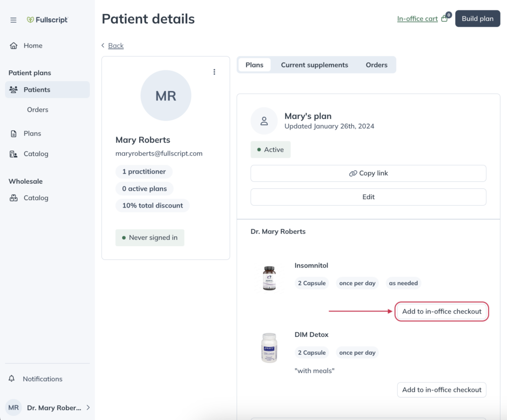Click the Notifications bell icon
The height and width of the screenshot is (420, 507).
click(12, 378)
